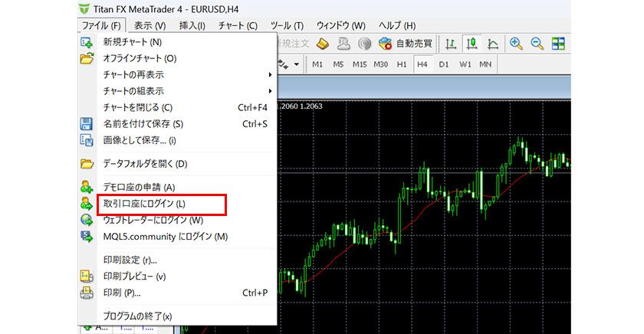Select the D1 timeframe
The height and width of the screenshot is (334, 644).
pyautogui.click(x=444, y=64)
